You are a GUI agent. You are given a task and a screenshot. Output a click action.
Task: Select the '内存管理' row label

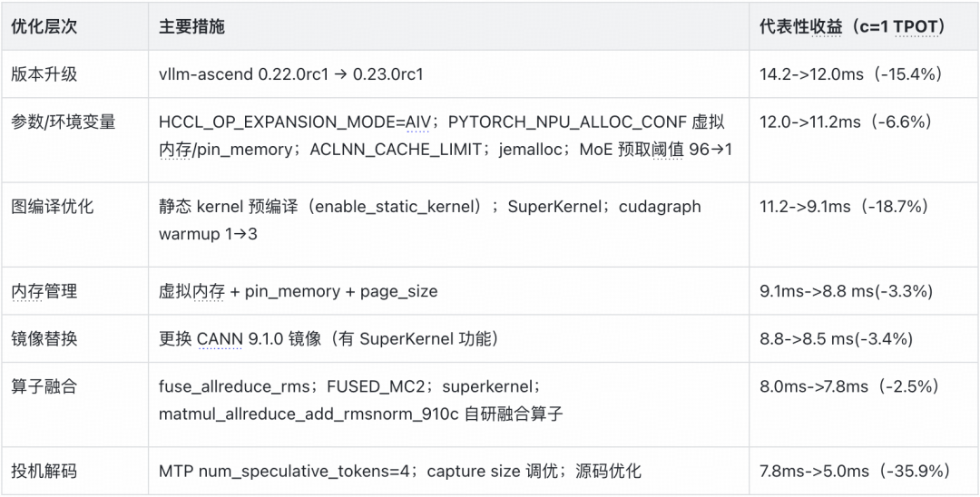[x=44, y=291]
